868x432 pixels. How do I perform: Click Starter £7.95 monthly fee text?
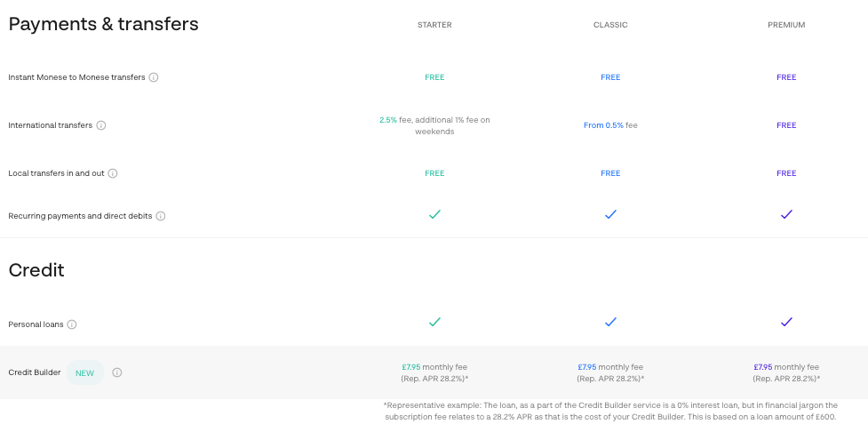point(434,367)
